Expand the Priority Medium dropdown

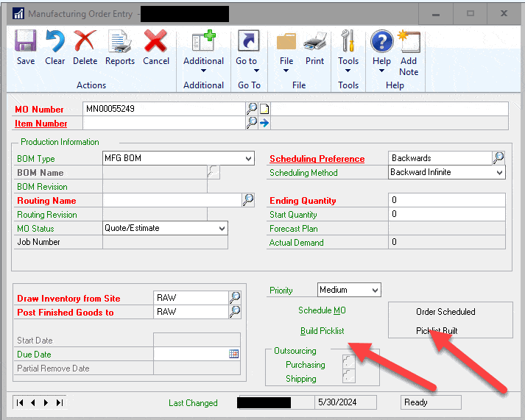(375, 291)
